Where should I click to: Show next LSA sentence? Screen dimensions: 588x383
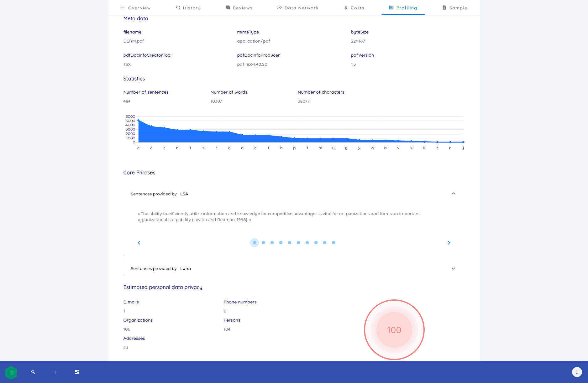pyautogui.click(x=449, y=243)
